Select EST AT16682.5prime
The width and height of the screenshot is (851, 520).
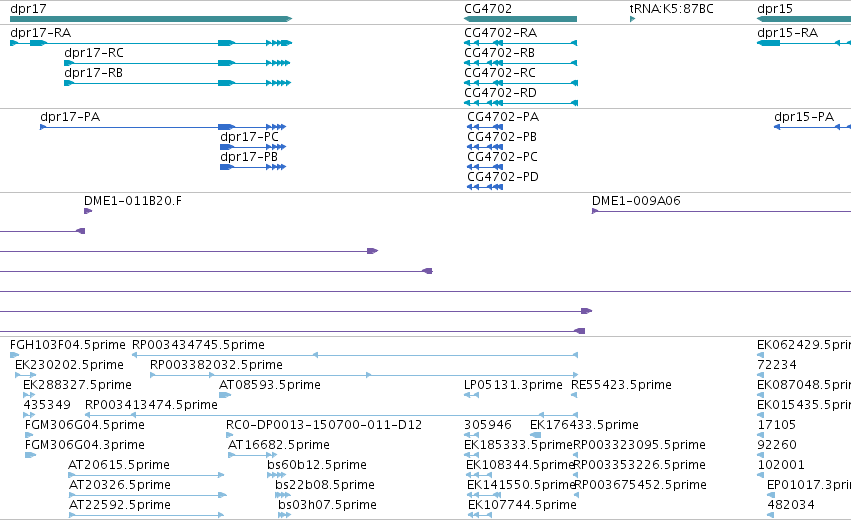253,455
